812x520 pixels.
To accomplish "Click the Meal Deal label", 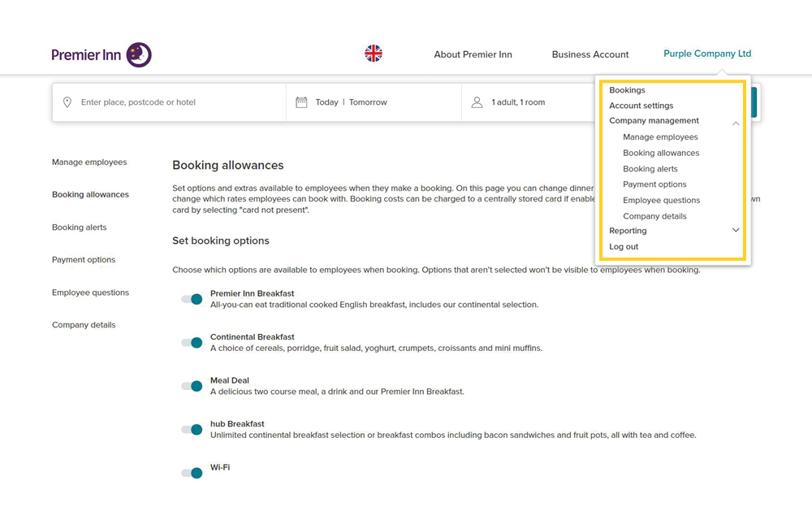I will (230, 381).
